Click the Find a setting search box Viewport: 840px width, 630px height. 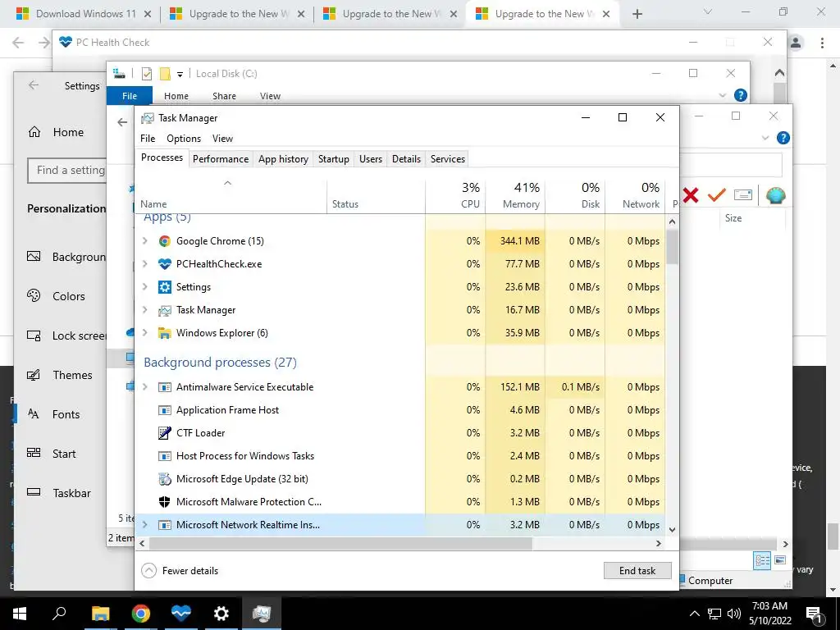[x=67, y=171]
